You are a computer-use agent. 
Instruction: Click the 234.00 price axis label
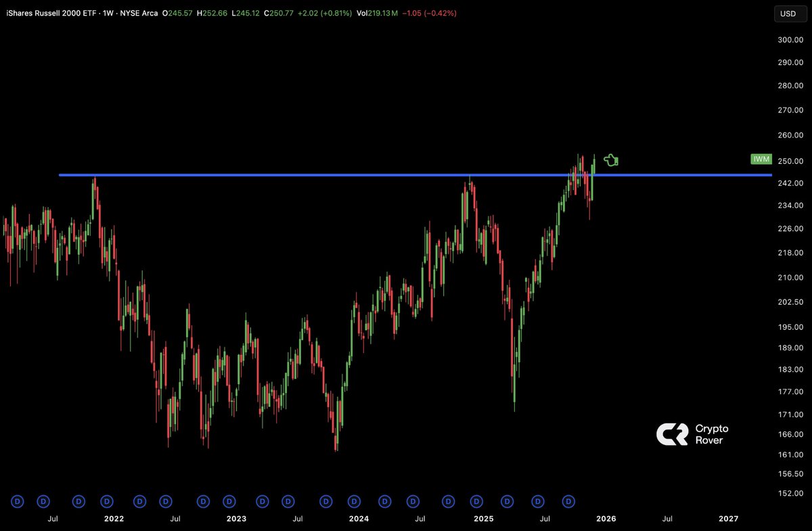tap(790, 205)
